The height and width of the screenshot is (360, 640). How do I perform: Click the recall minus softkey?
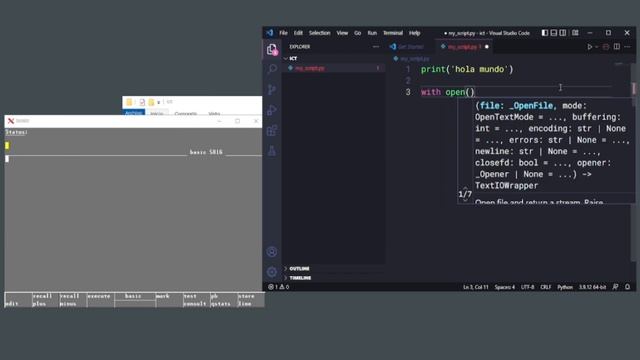pos(73,300)
